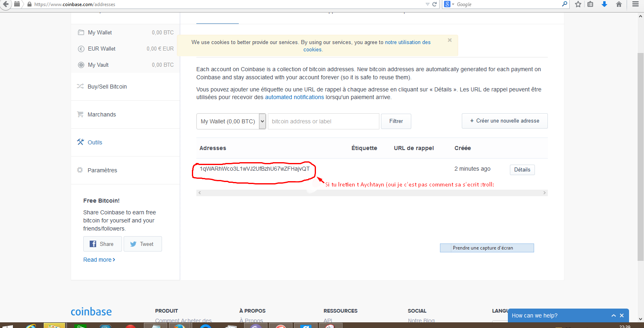Collapse the 'How can we help?' chevron
The width and height of the screenshot is (644, 328).
coord(613,315)
